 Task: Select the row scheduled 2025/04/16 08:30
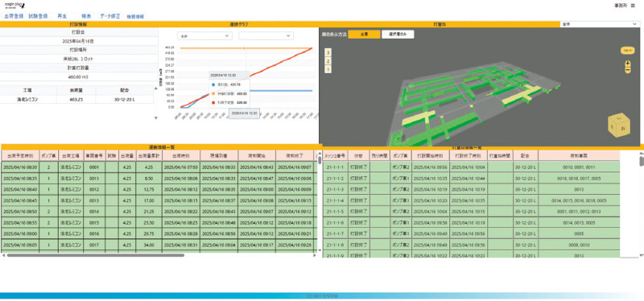159,167
